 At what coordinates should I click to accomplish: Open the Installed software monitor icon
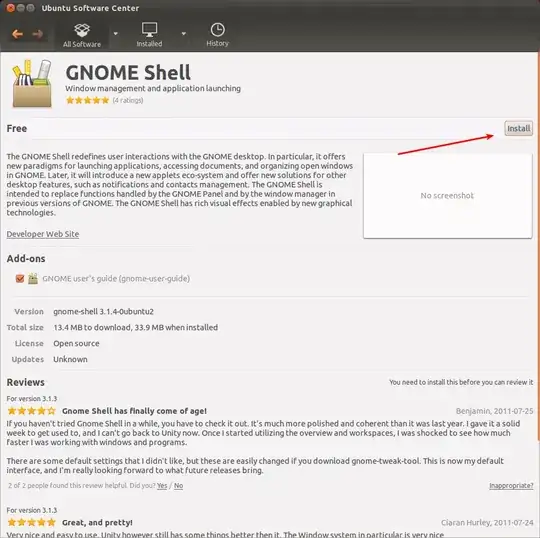coord(149,30)
